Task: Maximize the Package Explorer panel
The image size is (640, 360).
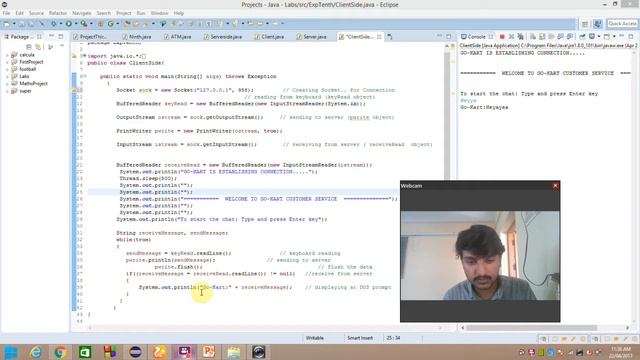Action: coord(61,37)
